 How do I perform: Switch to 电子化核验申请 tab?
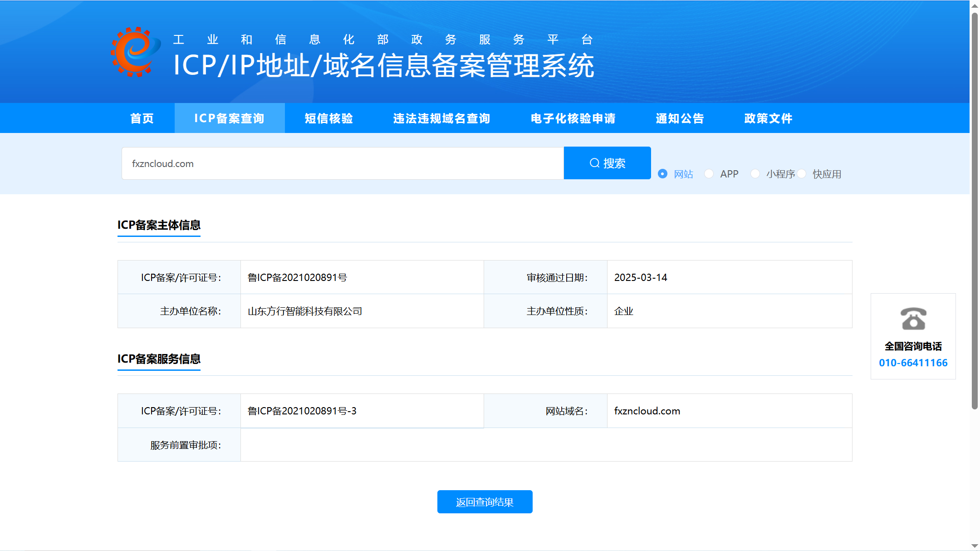pos(573,118)
